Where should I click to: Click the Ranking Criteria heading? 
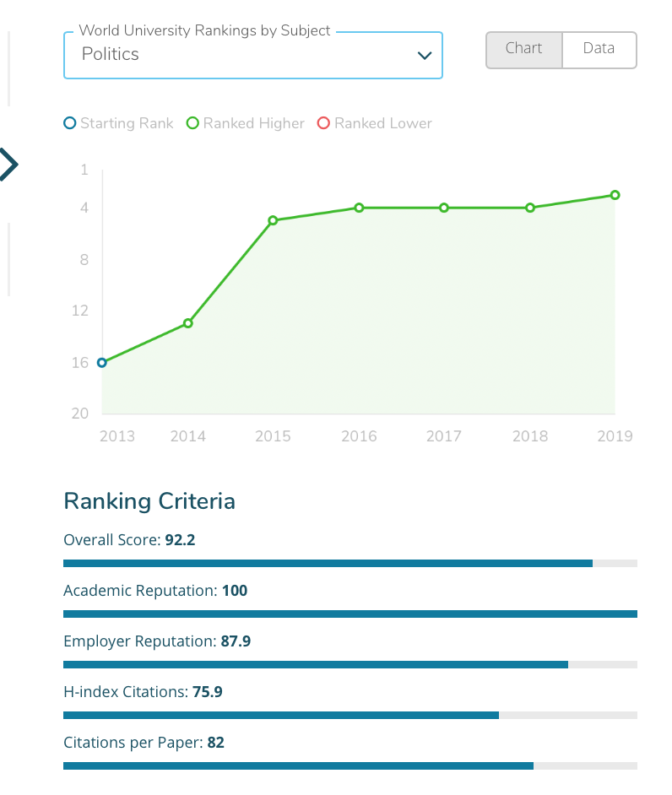click(149, 501)
